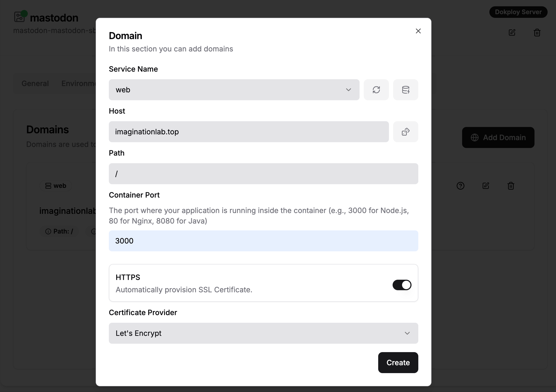Open the Service Name dropdown showing web

pos(234,90)
